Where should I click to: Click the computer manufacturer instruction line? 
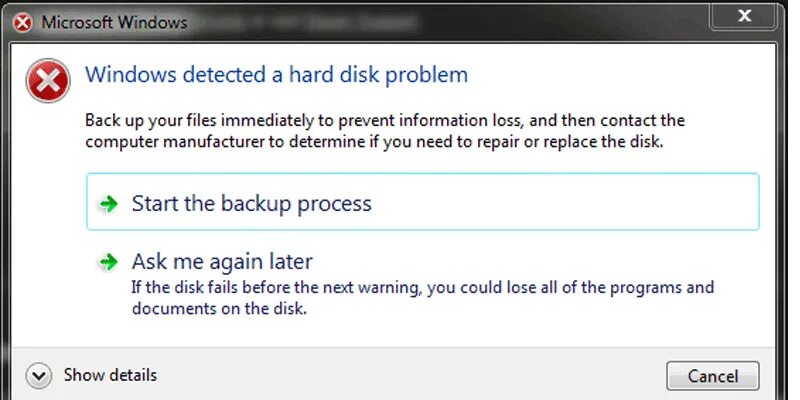click(x=374, y=142)
